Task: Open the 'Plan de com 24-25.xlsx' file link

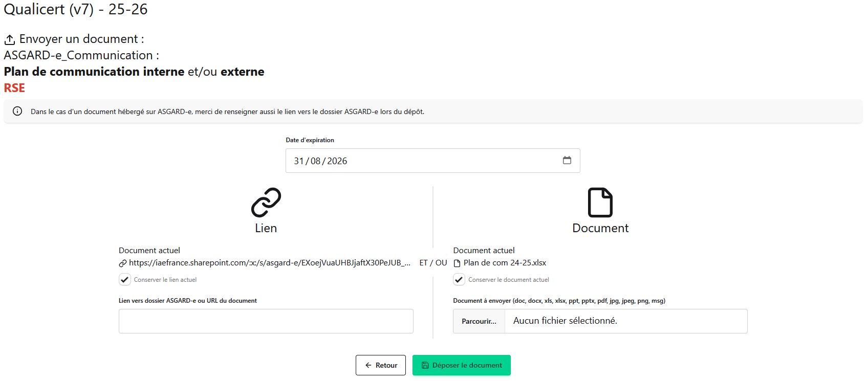Action: click(x=505, y=263)
